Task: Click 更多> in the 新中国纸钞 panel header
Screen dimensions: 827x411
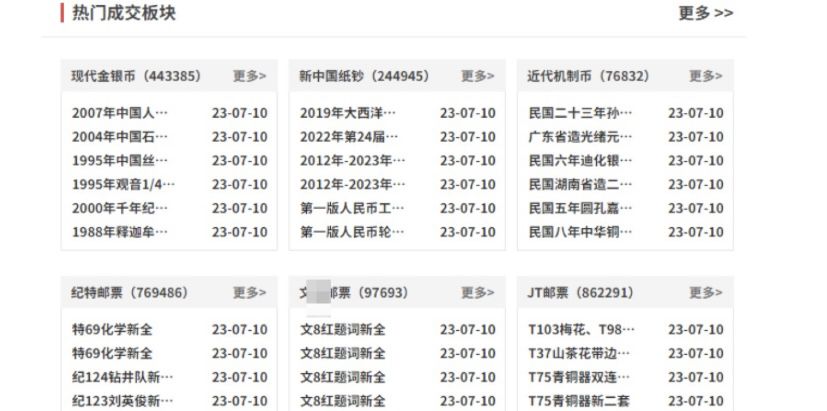Action: (478, 76)
